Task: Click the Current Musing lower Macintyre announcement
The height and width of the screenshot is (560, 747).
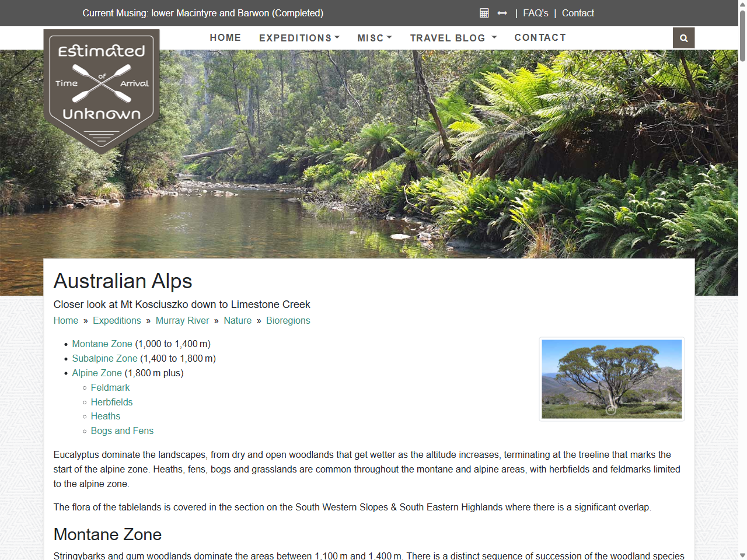Action: pyautogui.click(x=203, y=13)
